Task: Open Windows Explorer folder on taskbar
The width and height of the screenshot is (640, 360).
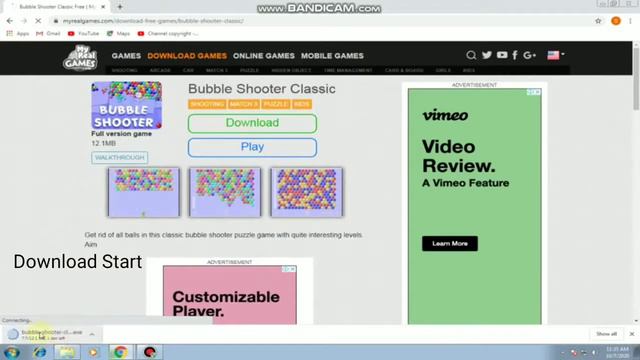Action: pos(67,352)
